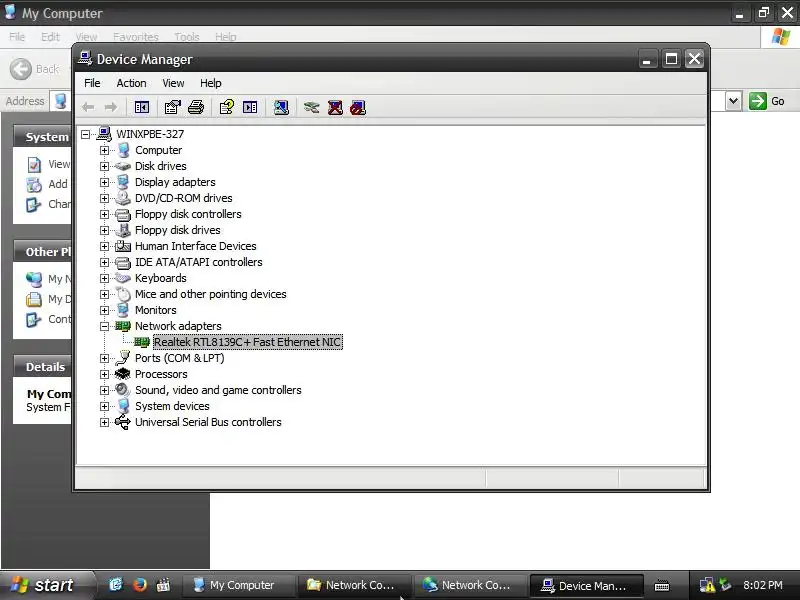Select the Realtek network adapter icon
This screenshot has width=800, height=600.
point(142,342)
